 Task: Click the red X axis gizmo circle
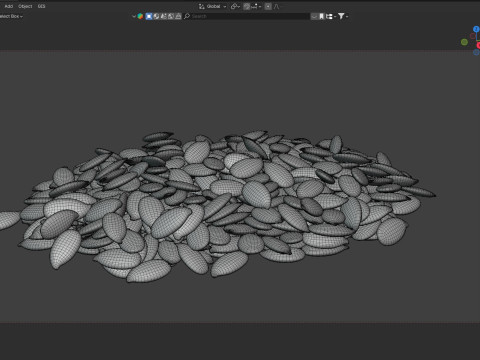pos(478,45)
